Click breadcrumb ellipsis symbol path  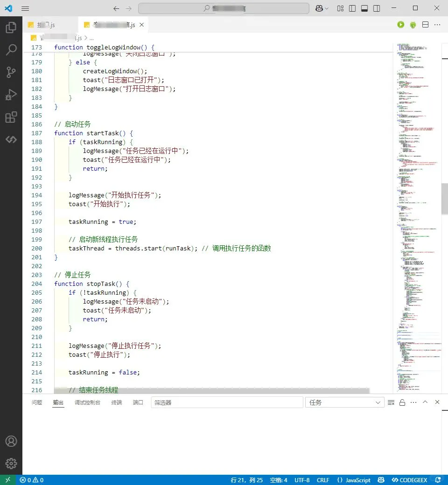[91, 38]
